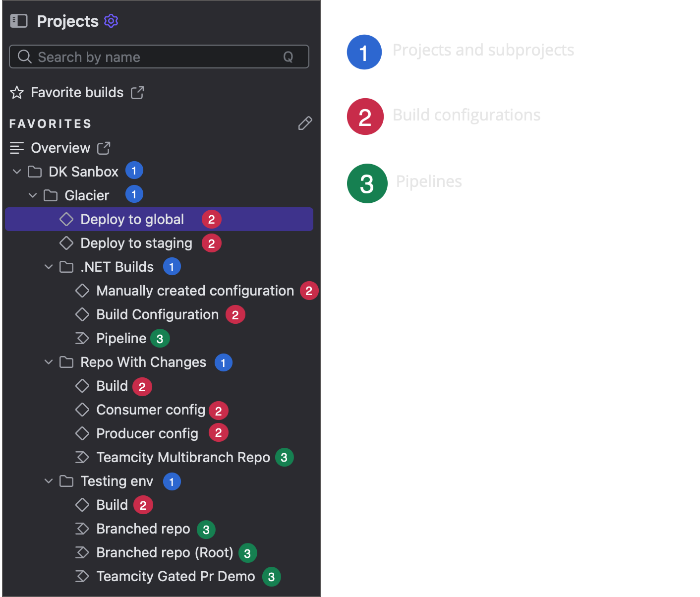Collapse the Testing env folder
The image size is (700, 597).
(x=49, y=481)
